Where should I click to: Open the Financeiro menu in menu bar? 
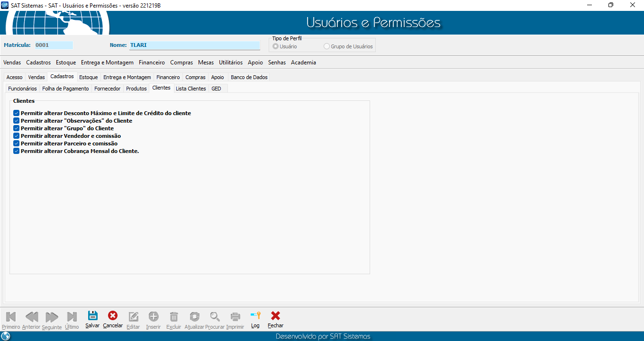[x=152, y=63]
